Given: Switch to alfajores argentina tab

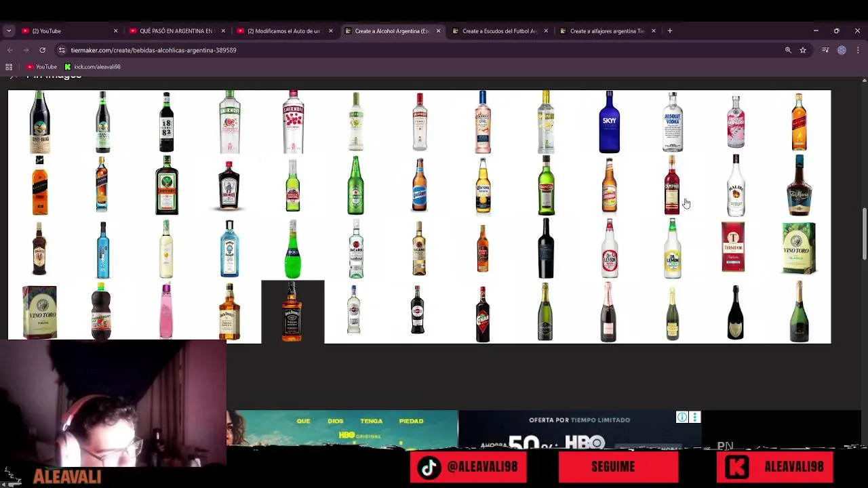Looking at the screenshot, I should pos(607,30).
